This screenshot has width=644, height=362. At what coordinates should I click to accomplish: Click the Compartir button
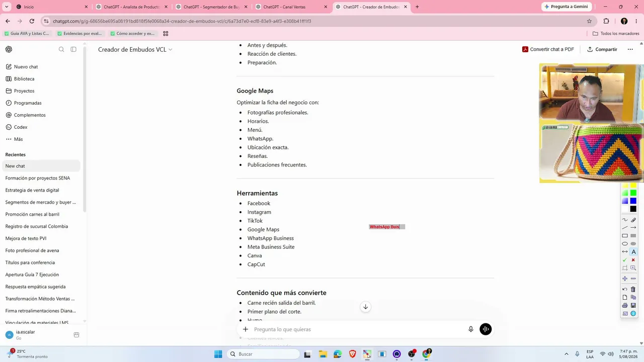pyautogui.click(x=602, y=49)
